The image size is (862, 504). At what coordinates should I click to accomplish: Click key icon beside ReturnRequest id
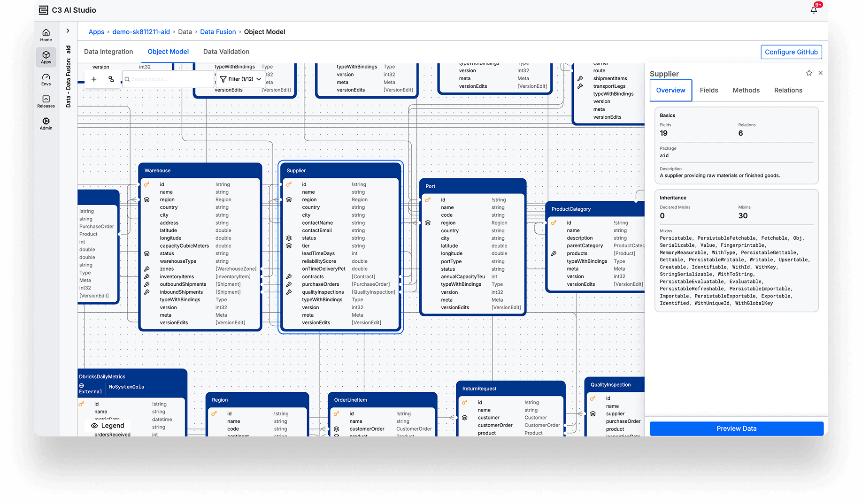(x=465, y=402)
